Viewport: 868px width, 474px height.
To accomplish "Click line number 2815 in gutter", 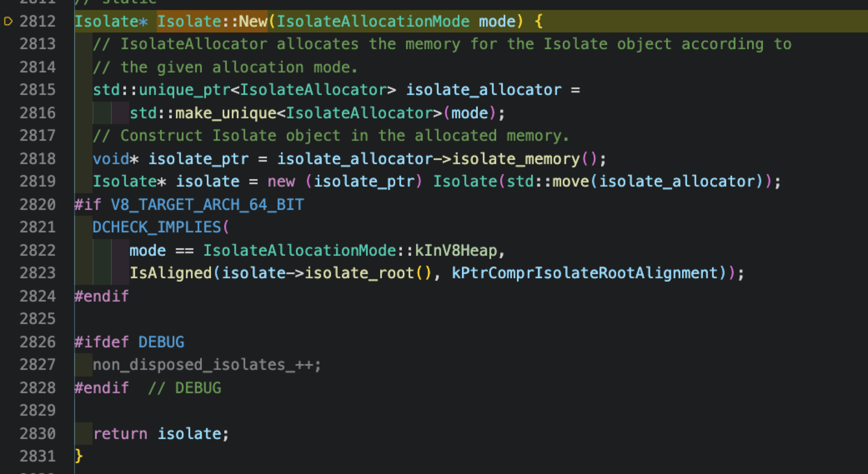I will coord(38,90).
